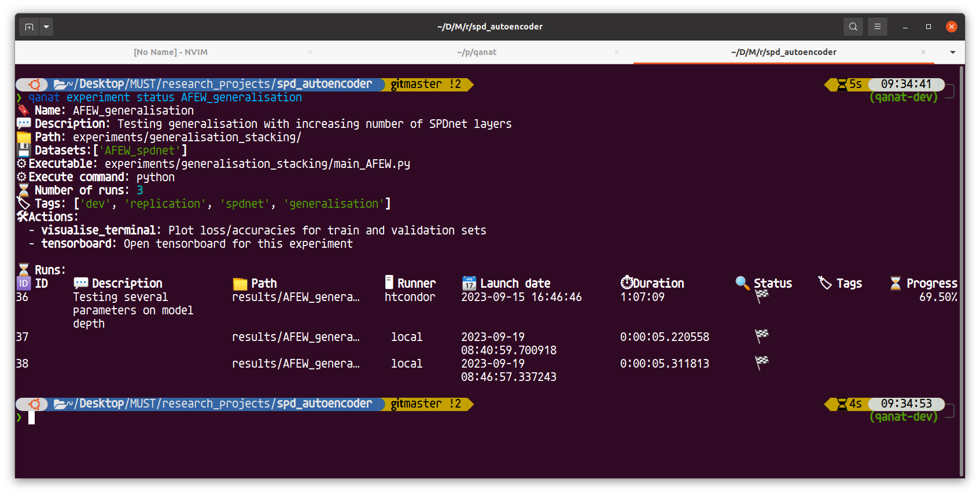The width and height of the screenshot is (980, 495).
Task: Select the ~/D/M/r/spd_autoencoder tab
Action: pyautogui.click(x=783, y=52)
